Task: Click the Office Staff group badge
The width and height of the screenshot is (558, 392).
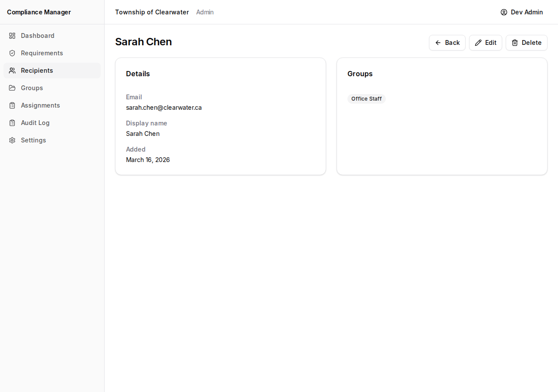Action: pos(367,99)
